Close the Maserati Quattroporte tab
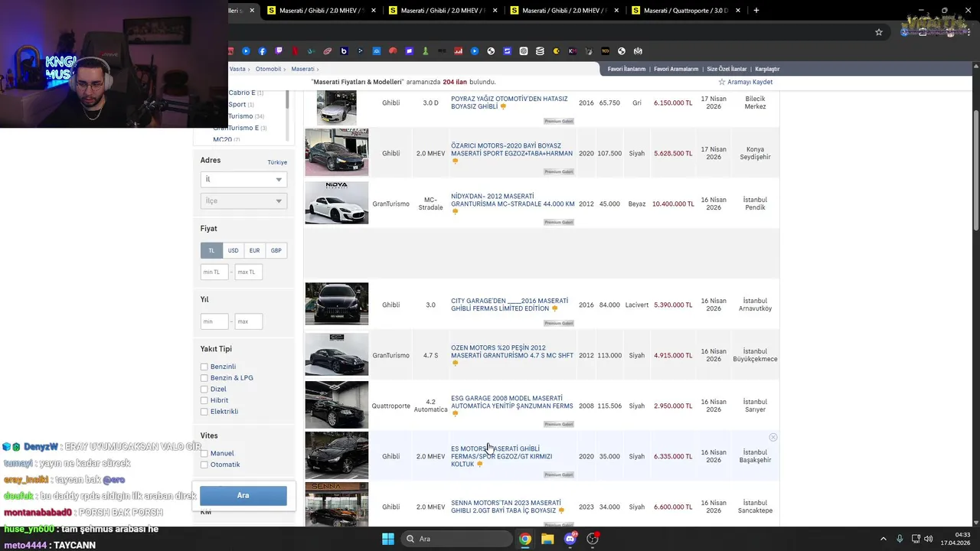 738,11
